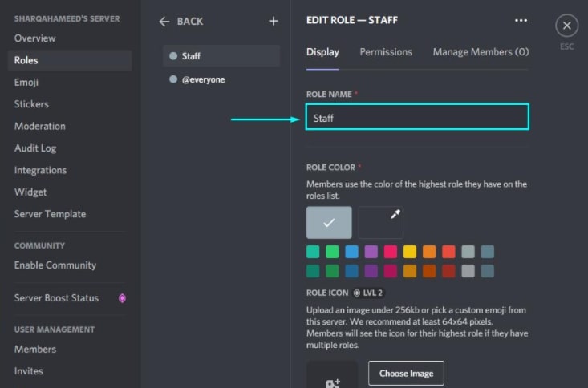Click into the Role Name field
This screenshot has width=588, height=388.
coord(417,117)
